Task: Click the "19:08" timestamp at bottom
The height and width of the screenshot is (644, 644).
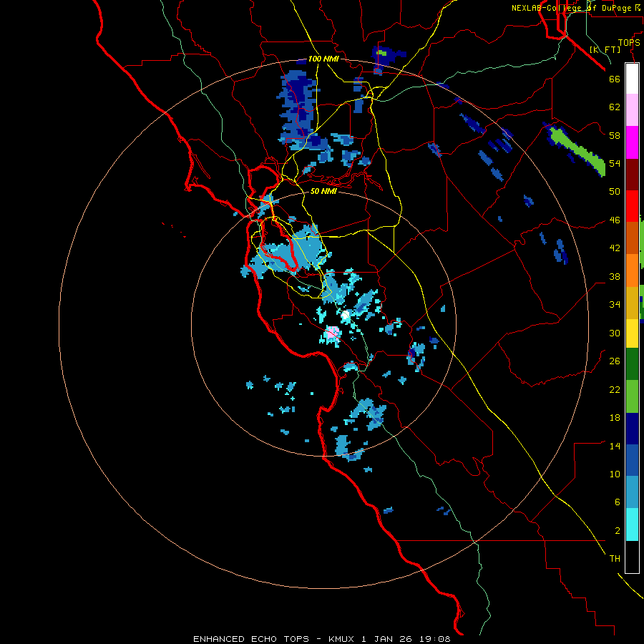Action: [x=435, y=639]
